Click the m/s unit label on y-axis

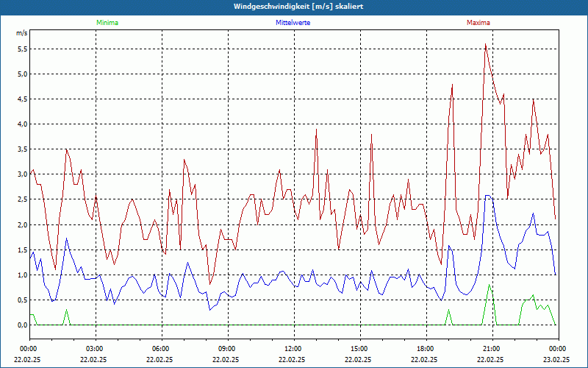click(22, 33)
